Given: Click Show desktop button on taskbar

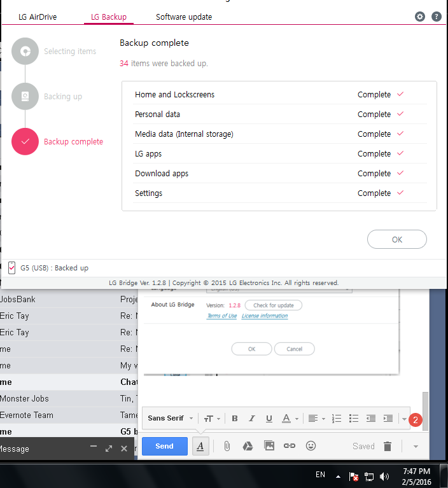Looking at the screenshot, I should (x=444, y=476).
